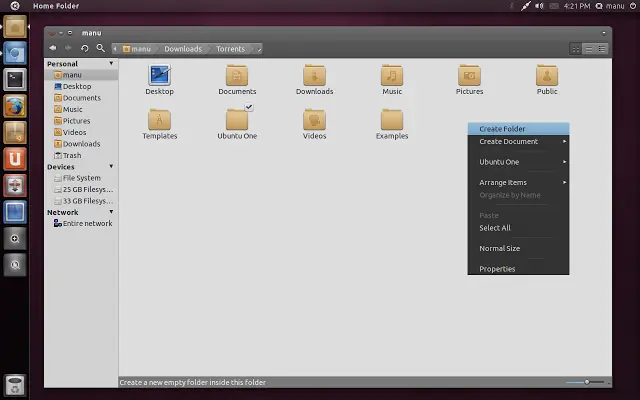Click the Back navigation arrow
This screenshot has width=640, height=400.
click(x=53, y=48)
